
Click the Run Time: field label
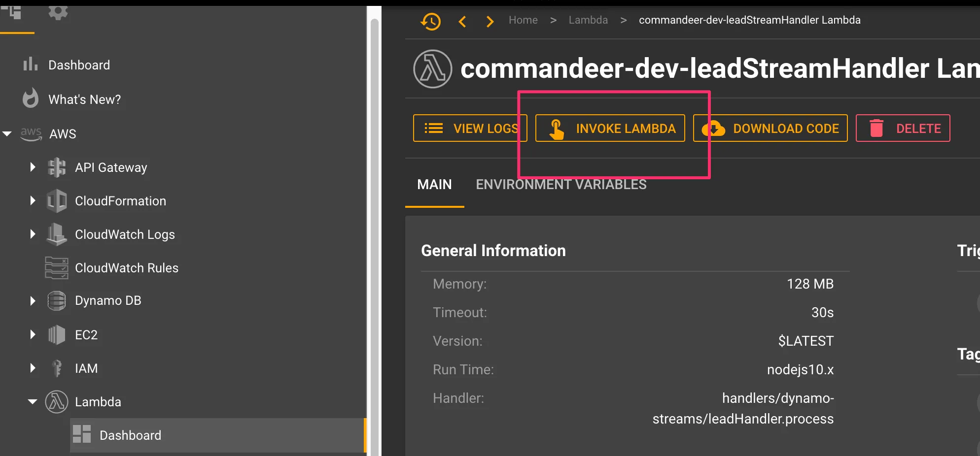click(463, 370)
